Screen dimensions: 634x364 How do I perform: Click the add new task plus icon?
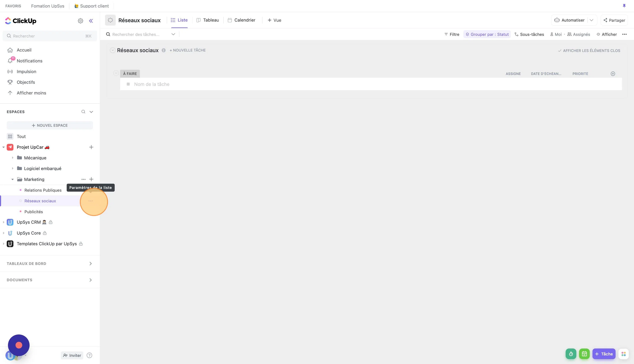(x=613, y=74)
